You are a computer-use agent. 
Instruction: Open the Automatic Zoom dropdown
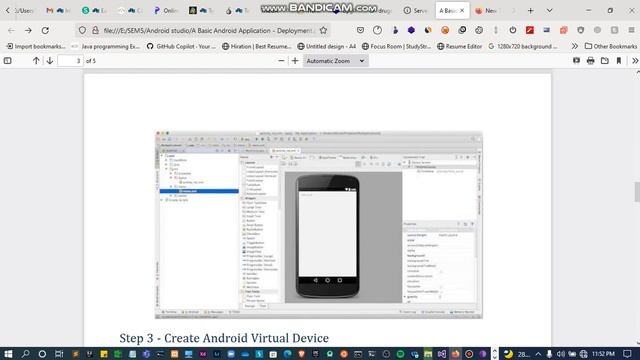336,61
